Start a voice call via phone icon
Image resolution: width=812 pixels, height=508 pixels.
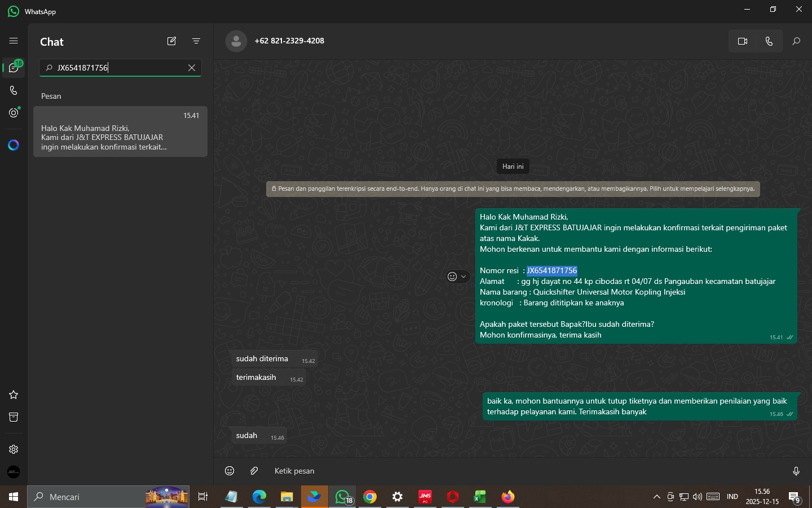point(769,41)
